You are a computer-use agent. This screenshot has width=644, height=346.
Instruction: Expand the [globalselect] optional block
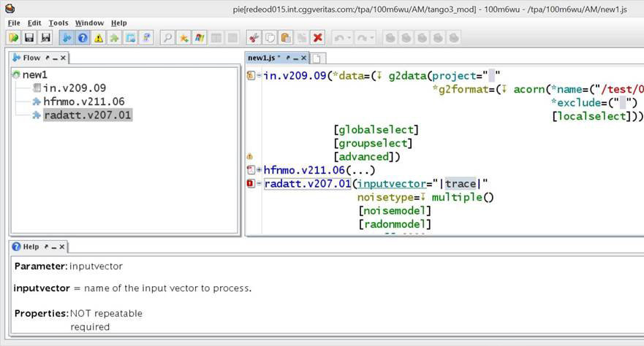pyautogui.click(x=376, y=129)
